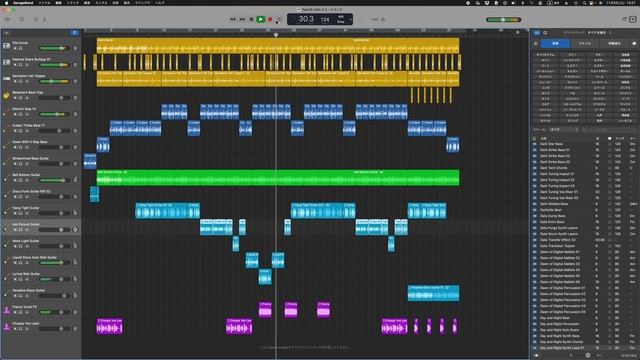Select the first blue loop browser tab

point(555,43)
